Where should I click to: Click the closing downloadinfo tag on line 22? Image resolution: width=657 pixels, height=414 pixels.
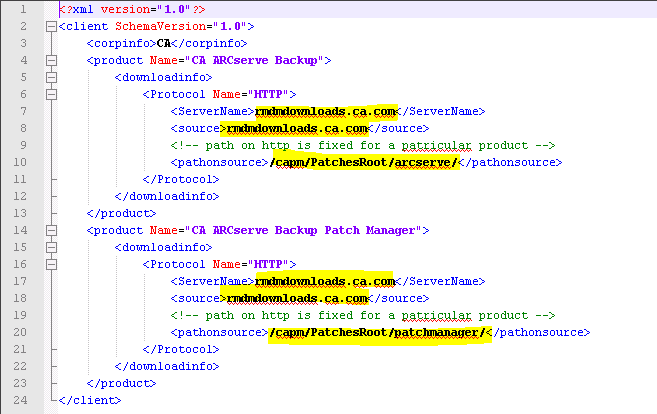pos(167,366)
